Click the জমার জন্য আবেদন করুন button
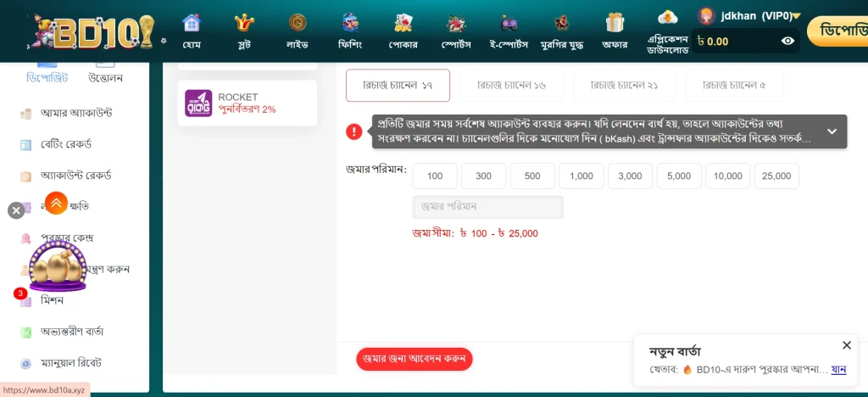868x397 pixels. tap(415, 359)
